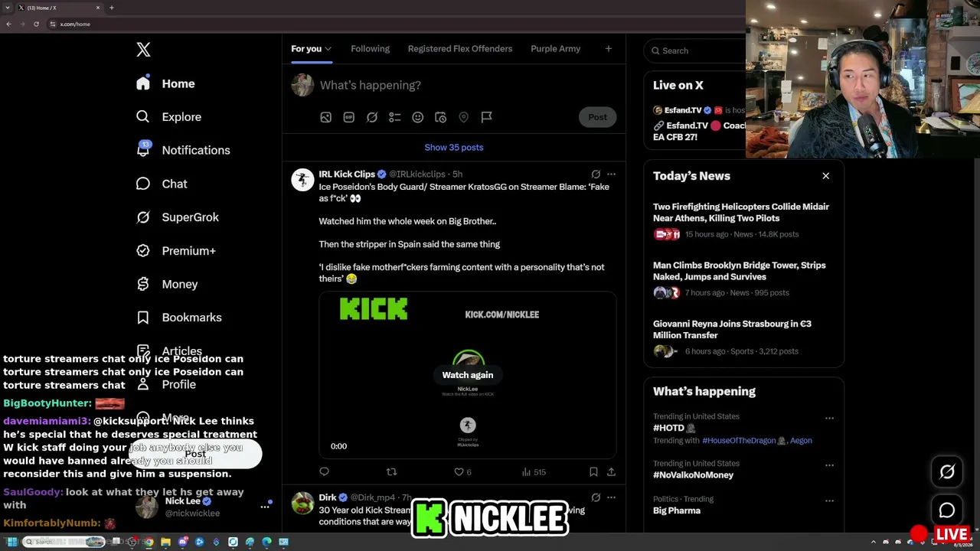
Task: Click the x.com/home address bar
Action: point(394,24)
